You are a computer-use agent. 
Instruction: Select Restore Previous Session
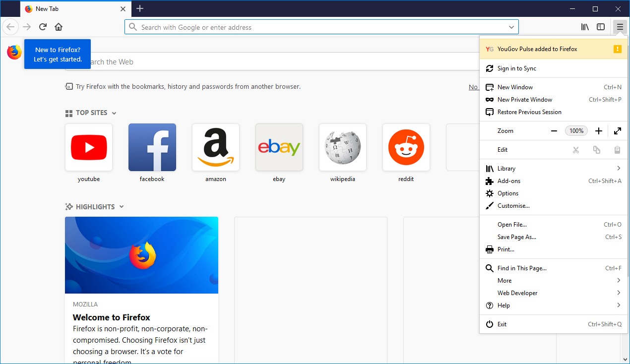pos(553,112)
